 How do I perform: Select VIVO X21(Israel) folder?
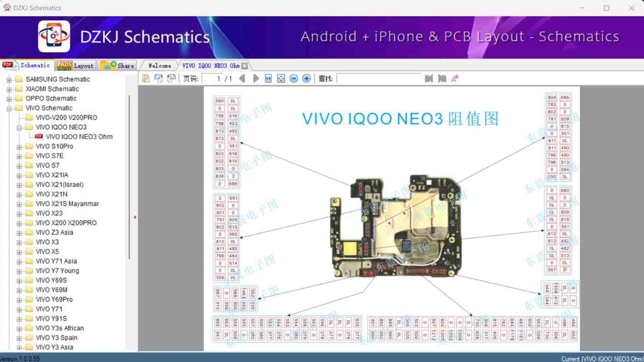60,184
